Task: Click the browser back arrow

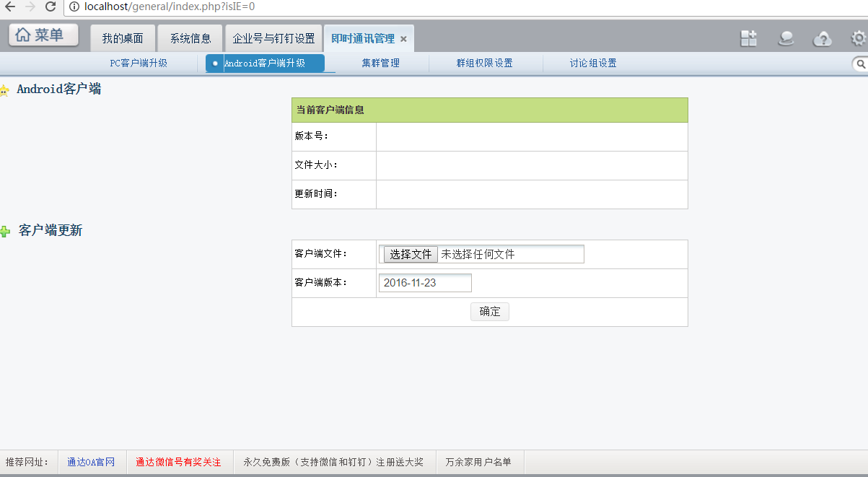Action: pos(10,6)
